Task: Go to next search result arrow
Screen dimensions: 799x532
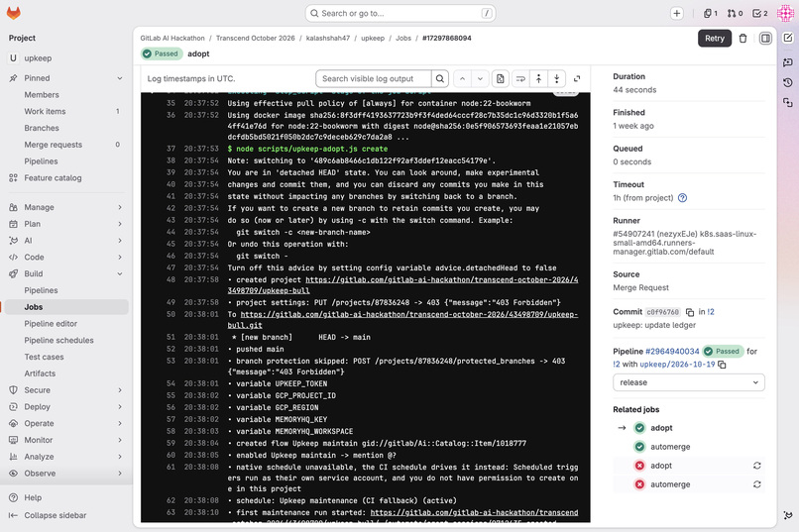Action: (480, 79)
